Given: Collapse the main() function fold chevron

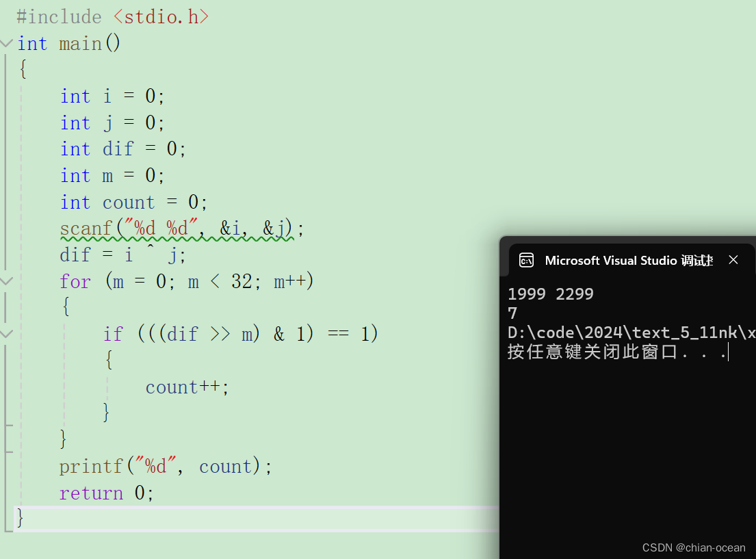Looking at the screenshot, I should coord(7,43).
